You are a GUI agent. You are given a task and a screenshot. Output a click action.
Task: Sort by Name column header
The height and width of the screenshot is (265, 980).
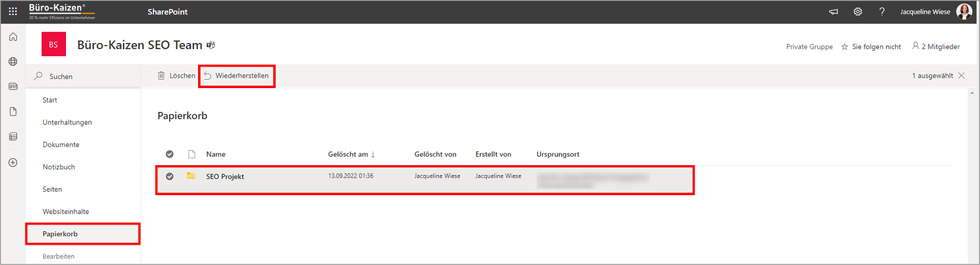coord(216,154)
